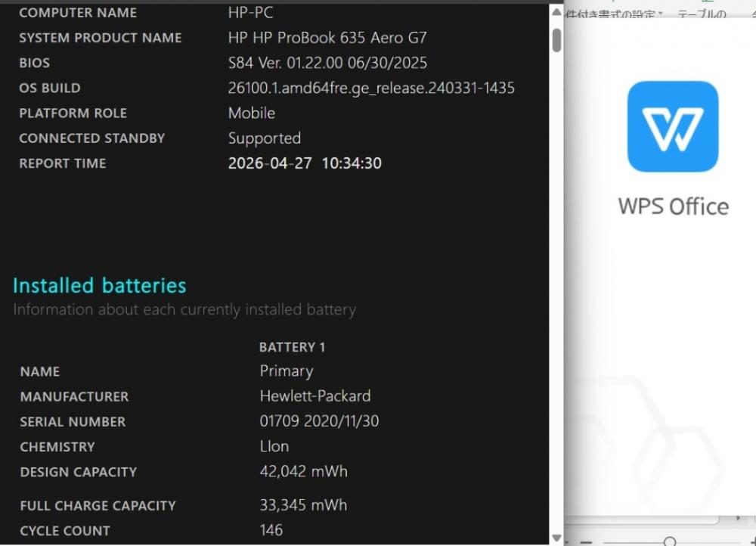Click the MANUFACTURER label
This screenshot has height=546, width=756.
click(74, 396)
